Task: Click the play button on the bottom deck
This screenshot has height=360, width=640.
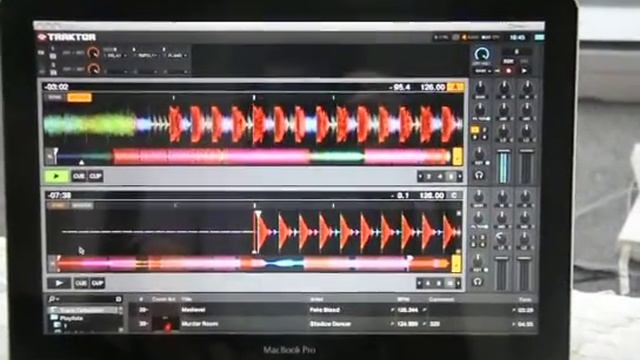Action: tap(59, 283)
